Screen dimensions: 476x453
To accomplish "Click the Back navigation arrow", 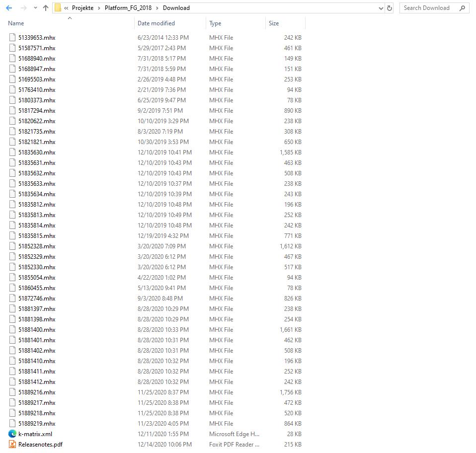I will pyautogui.click(x=9, y=8).
